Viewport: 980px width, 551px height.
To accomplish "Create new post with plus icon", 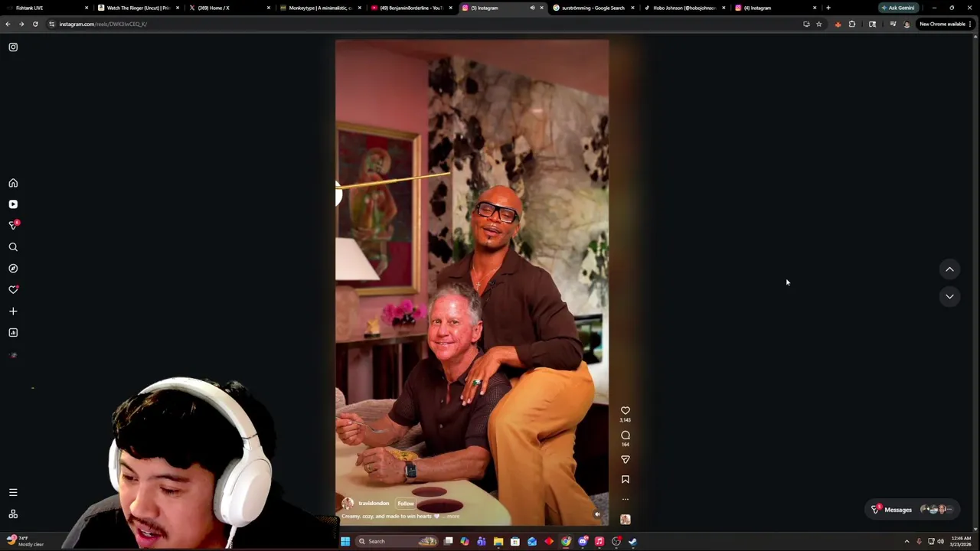I will tap(13, 311).
